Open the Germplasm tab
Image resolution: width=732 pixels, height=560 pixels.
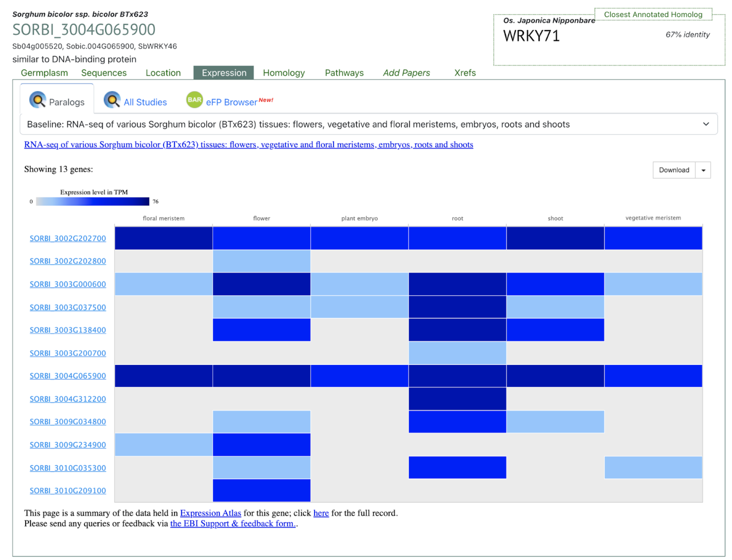click(x=44, y=73)
